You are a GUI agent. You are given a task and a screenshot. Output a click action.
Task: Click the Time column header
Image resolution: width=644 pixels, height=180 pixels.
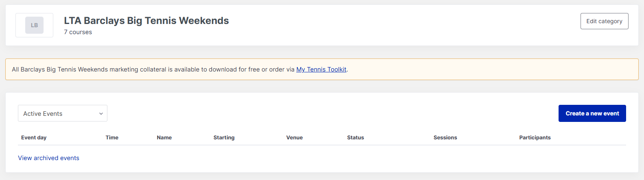coord(112,138)
